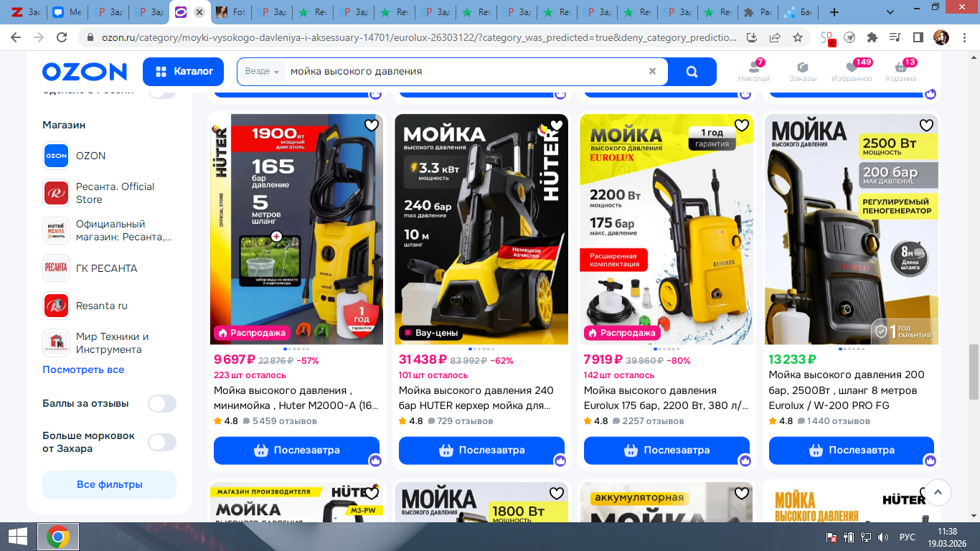Add Huter M2000-A washer to favorites

pyautogui.click(x=371, y=126)
